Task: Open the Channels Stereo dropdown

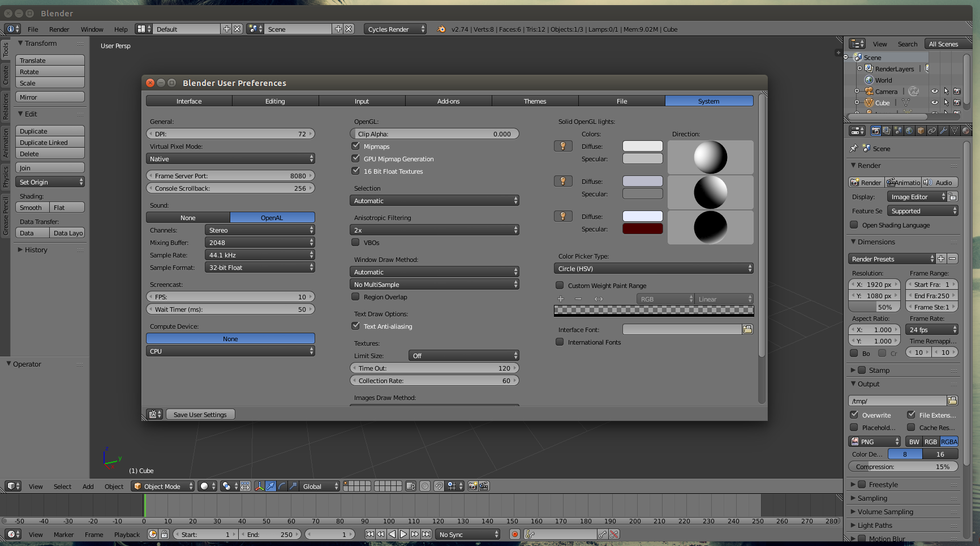Action: pyautogui.click(x=260, y=230)
